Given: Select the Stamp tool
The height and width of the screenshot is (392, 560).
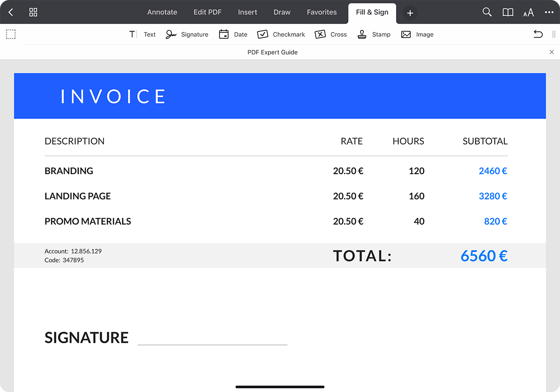Looking at the screenshot, I should pos(374,34).
